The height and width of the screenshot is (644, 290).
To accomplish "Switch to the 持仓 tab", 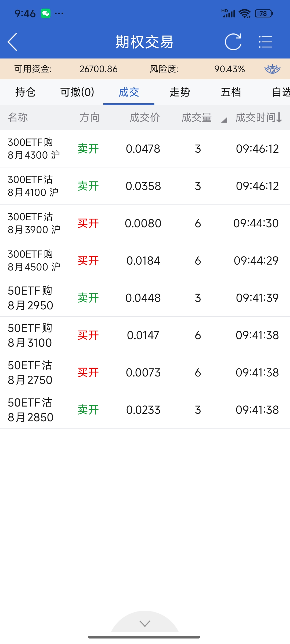I will [x=26, y=92].
